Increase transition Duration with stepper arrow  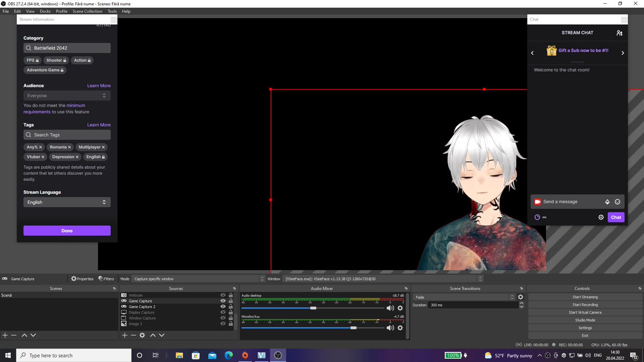(x=521, y=303)
